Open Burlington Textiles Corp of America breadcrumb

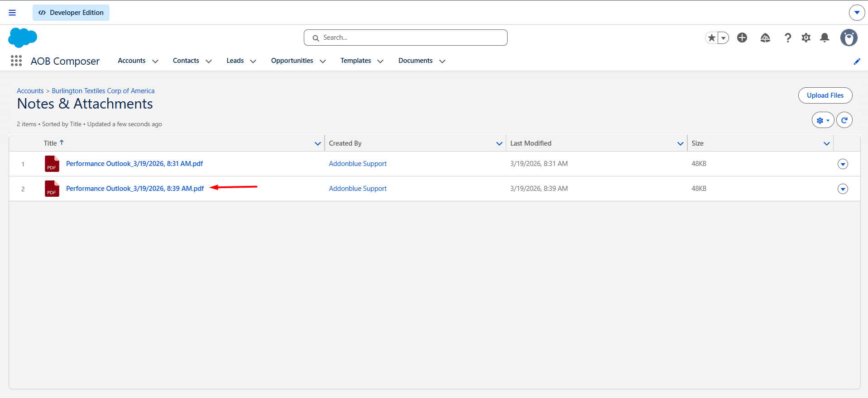[x=103, y=91]
